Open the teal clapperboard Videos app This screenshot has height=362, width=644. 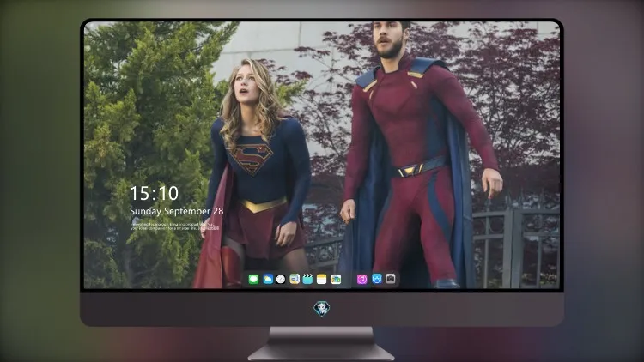point(307,279)
